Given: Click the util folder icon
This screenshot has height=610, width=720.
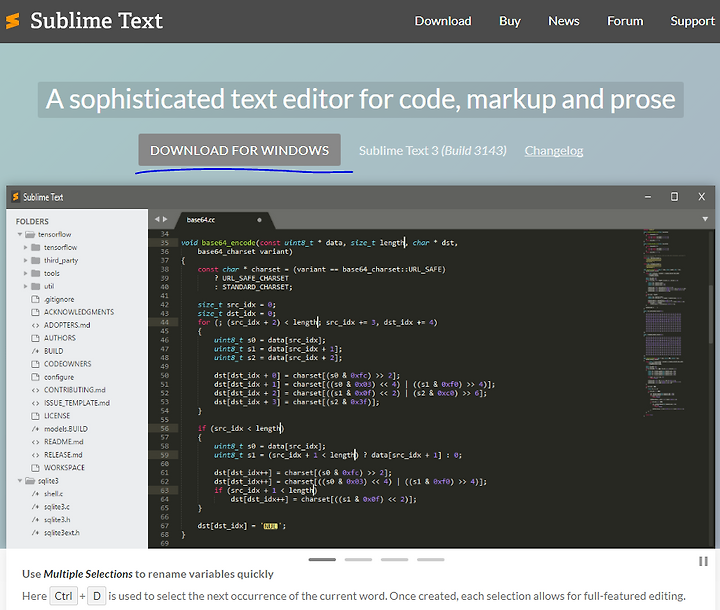Looking at the screenshot, I should [35, 286].
